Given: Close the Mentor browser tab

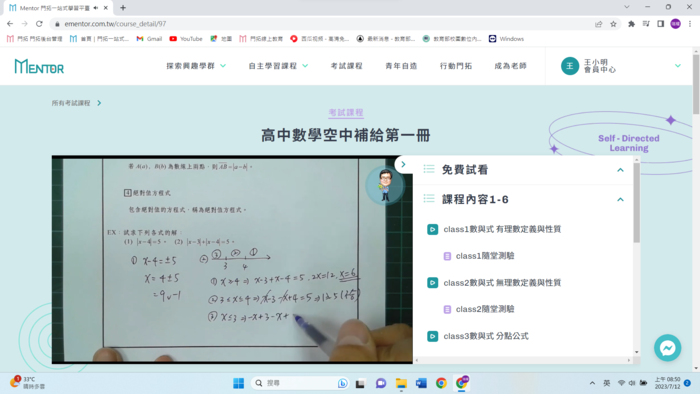Looking at the screenshot, I should tap(106, 8).
